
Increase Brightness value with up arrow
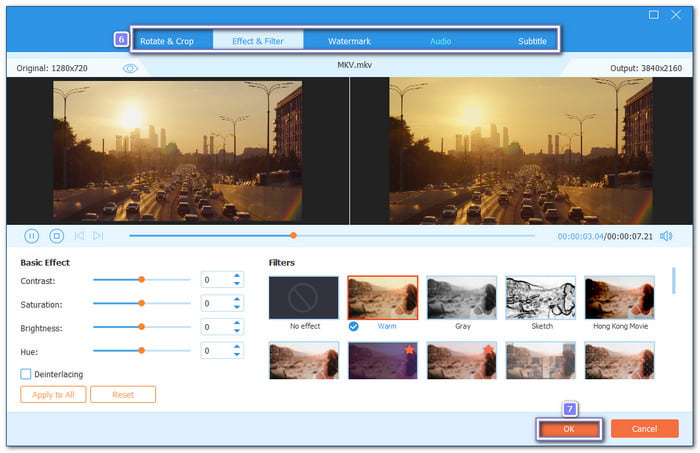pos(237,323)
